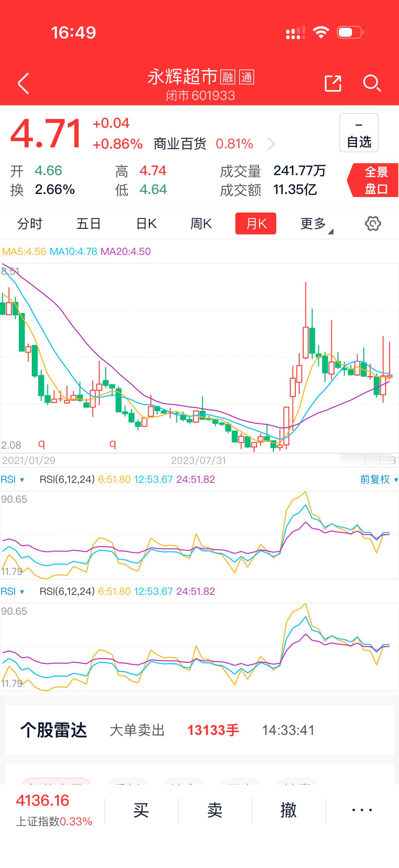
Task: Tap MA20:4.50 moving average label
Action: tap(126, 251)
